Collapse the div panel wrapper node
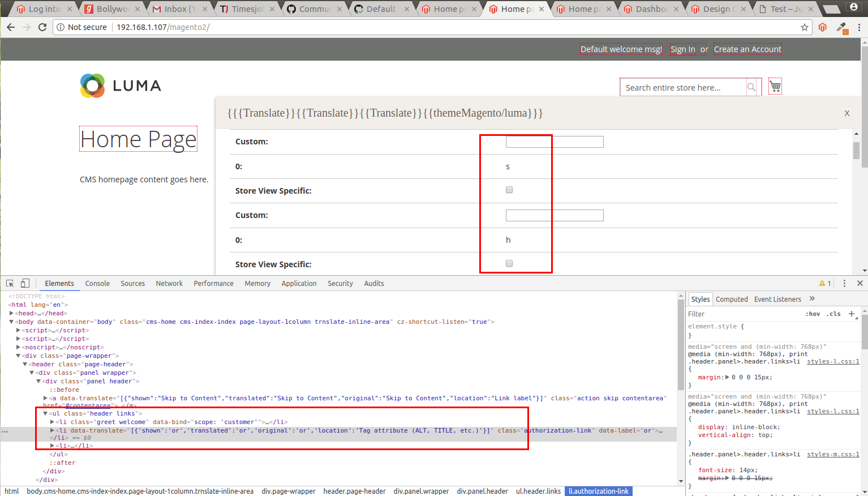The image size is (868, 496). pyautogui.click(x=32, y=373)
